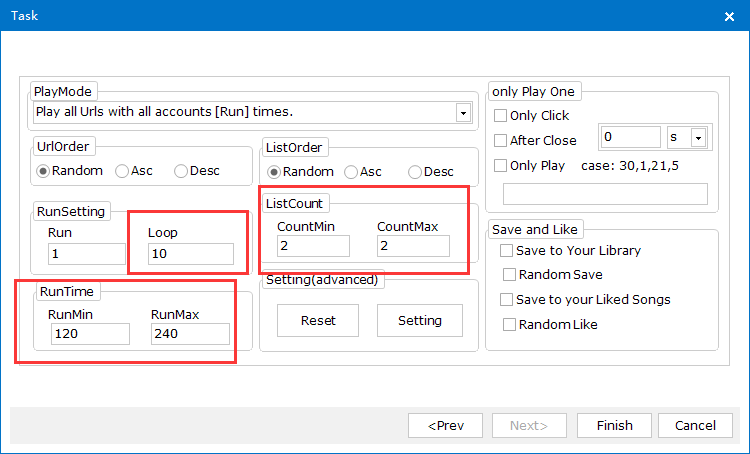Choose Desc option under ListOrder
The height and width of the screenshot is (454, 750).
(x=415, y=171)
